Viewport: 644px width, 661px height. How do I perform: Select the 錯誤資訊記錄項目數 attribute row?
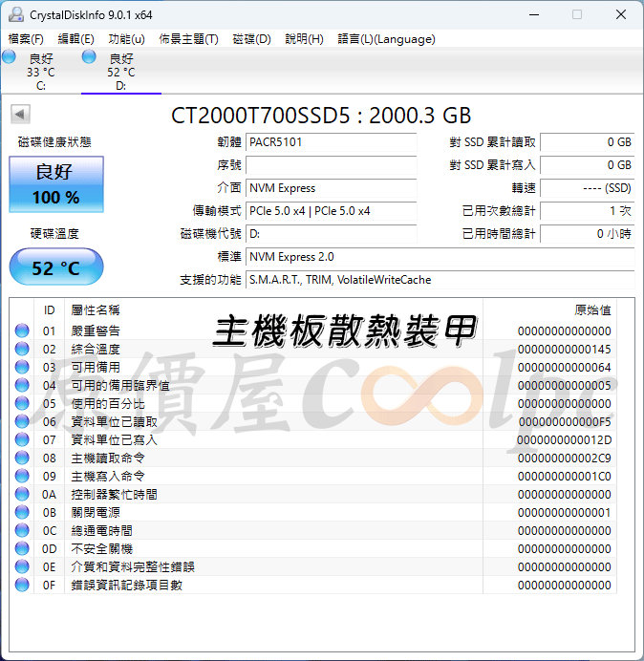point(313,585)
